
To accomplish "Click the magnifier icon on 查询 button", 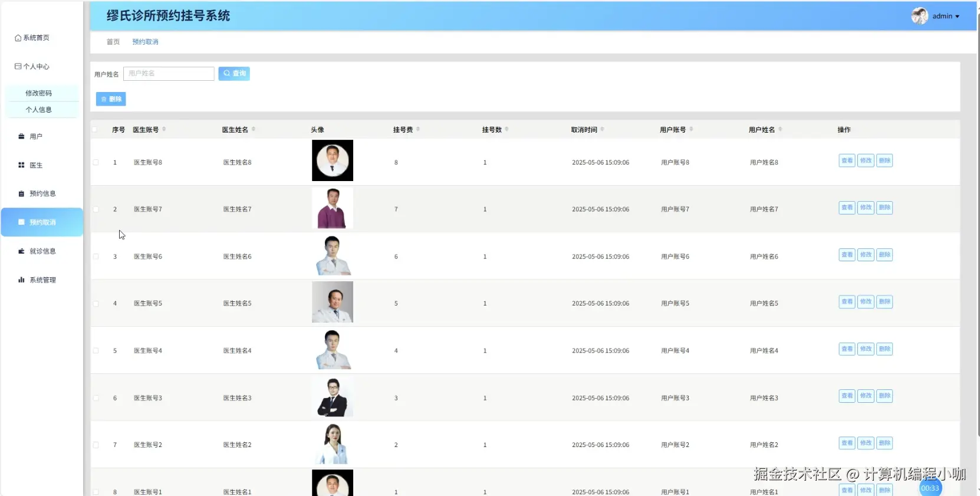I will tap(226, 73).
